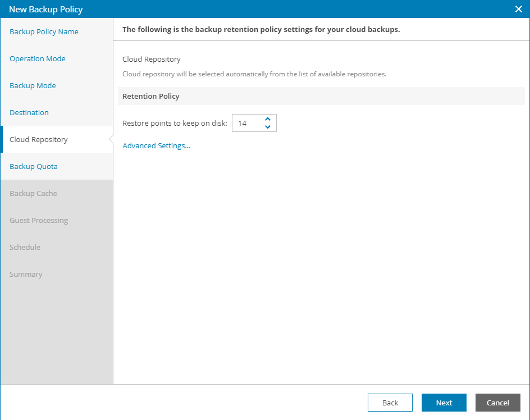The width and height of the screenshot is (530, 420).
Task: Close the New Backup Policy dialog
Action: click(x=518, y=9)
